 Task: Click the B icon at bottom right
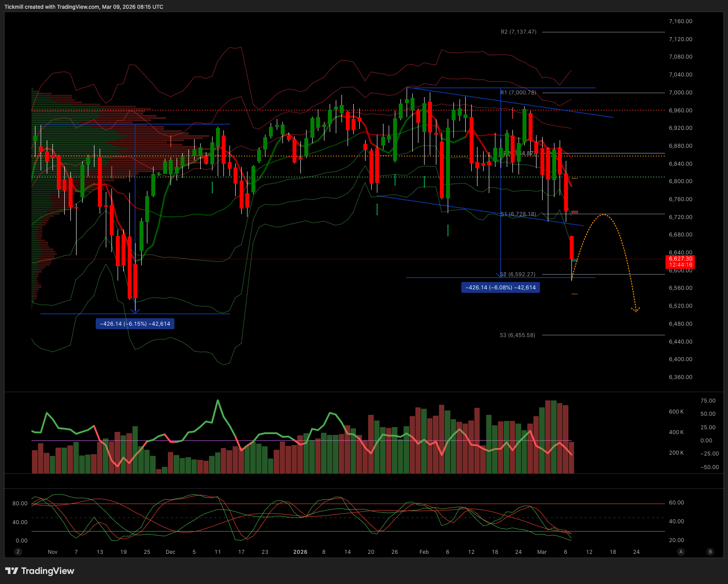click(710, 552)
